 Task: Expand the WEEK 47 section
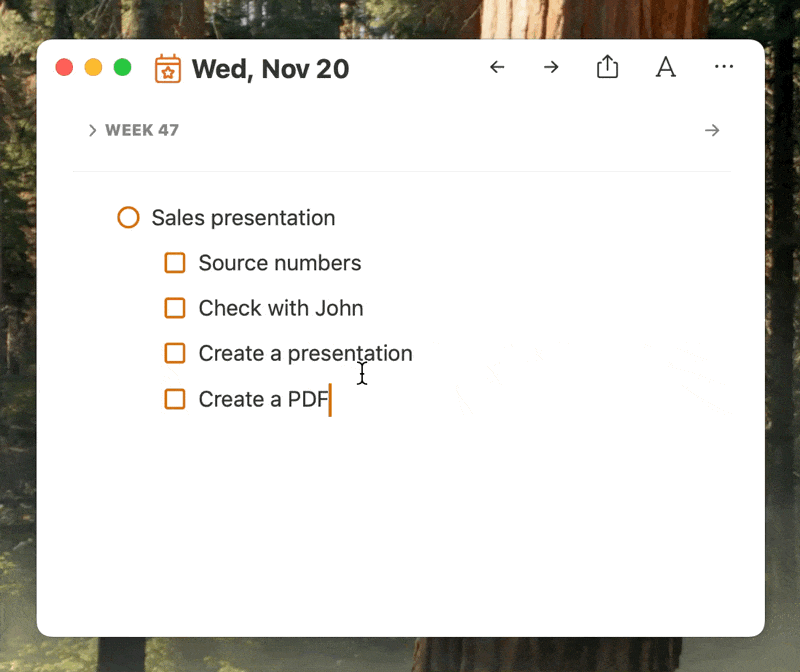click(x=92, y=130)
